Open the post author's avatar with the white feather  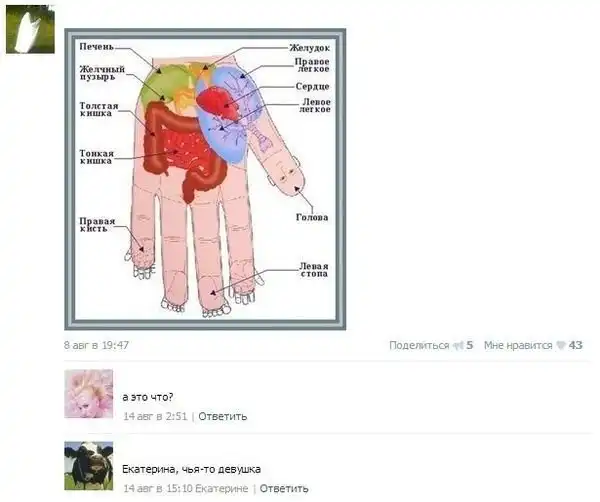[30, 29]
